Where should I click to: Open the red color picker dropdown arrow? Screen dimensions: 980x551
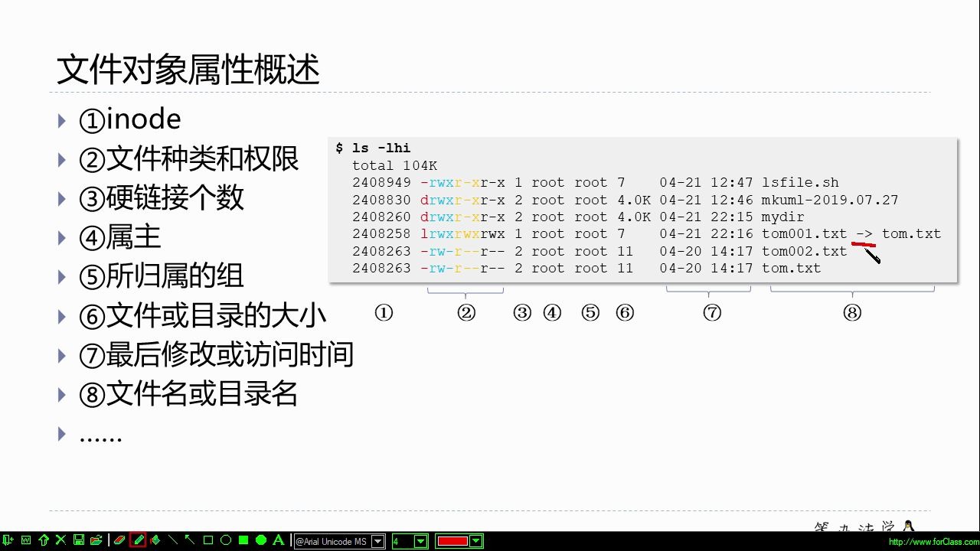click(476, 541)
